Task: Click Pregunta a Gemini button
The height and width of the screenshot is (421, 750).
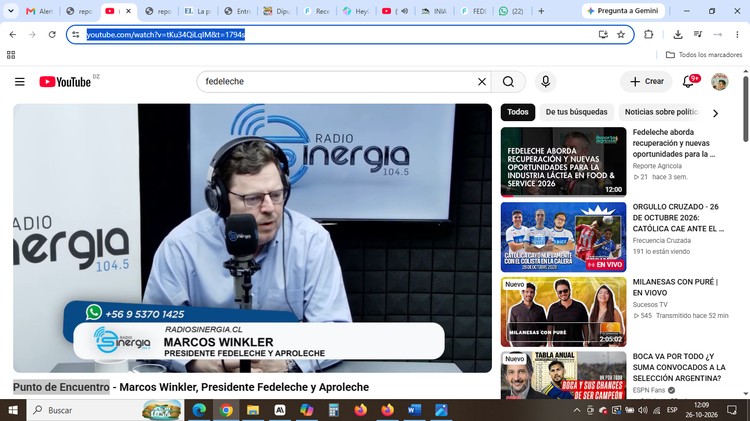Action: click(x=623, y=11)
